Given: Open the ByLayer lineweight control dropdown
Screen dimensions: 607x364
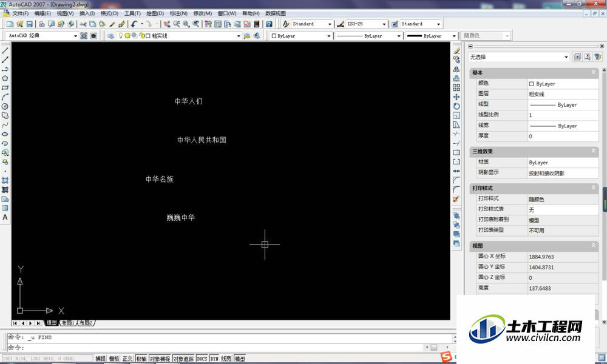Looking at the screenshot, I should point(454,36).
